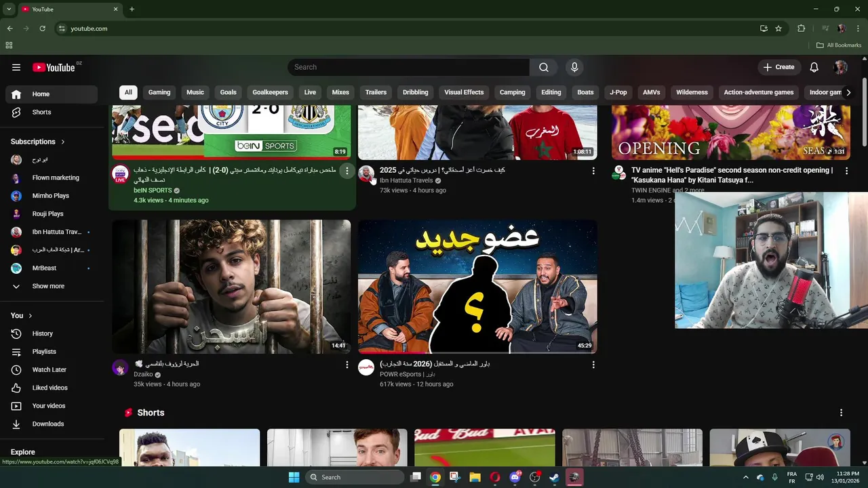The width and height of the screenshot is (868, 488).
Task: Select the J-Pop filter chip
Action: pos(618,92)
